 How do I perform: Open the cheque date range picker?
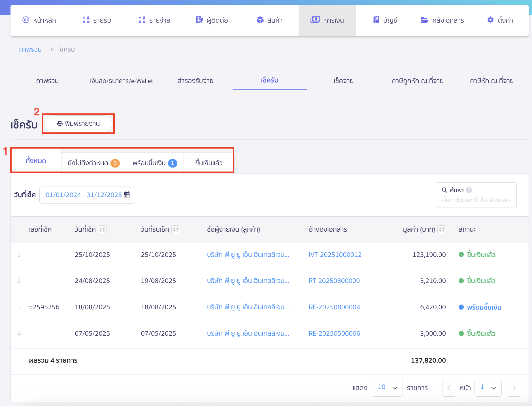click(x=87, y=195)
